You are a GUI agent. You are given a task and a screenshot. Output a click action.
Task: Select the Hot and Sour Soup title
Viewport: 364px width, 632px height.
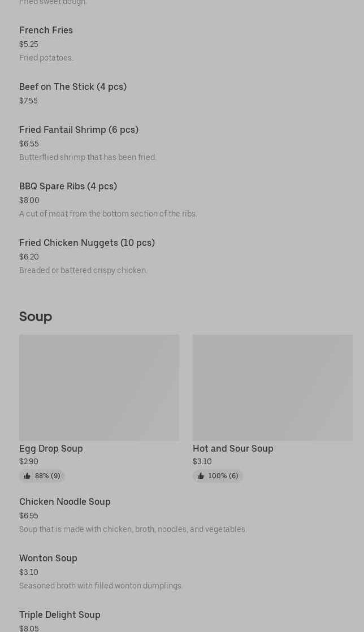[233, 448]
